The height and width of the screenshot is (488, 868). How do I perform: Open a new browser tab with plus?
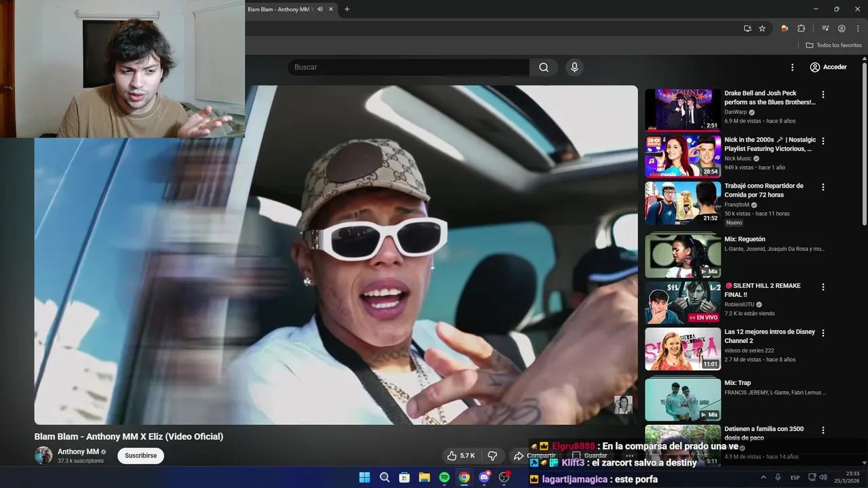pyautogui.click(x=347, y=9)
